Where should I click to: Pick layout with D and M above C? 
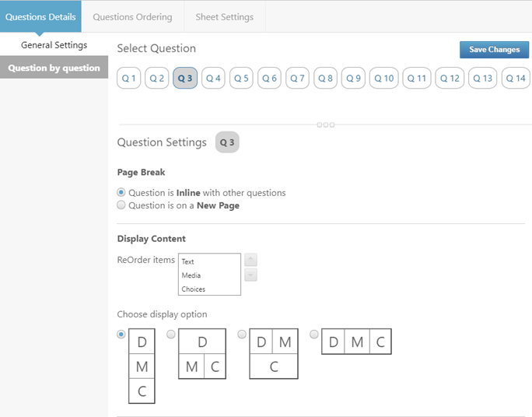pyautogui.click(x=274, y=353)
